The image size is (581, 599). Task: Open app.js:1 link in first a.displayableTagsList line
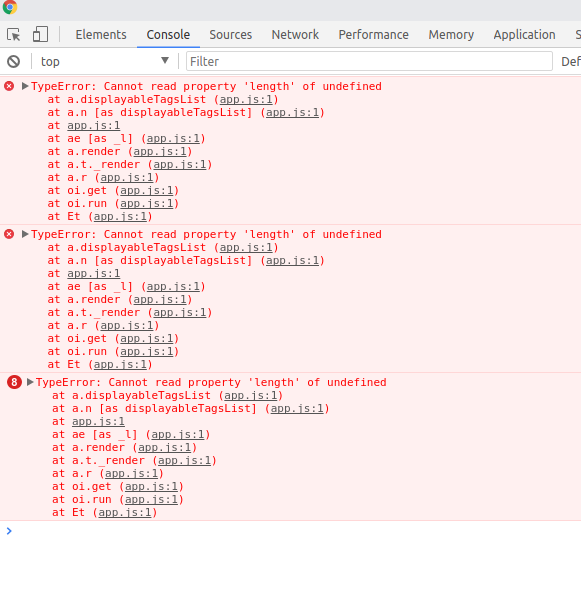(246, 99)
